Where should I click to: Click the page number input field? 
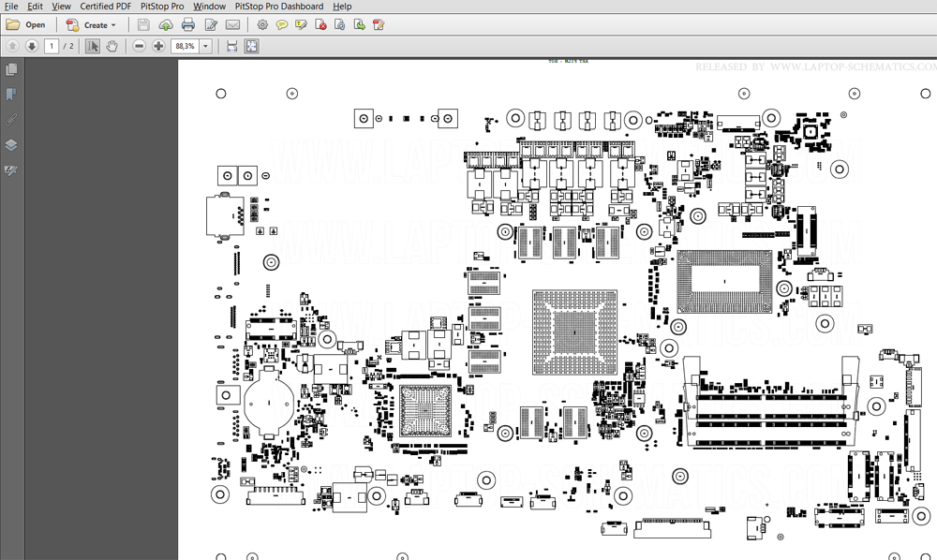(x=52, y=46)
